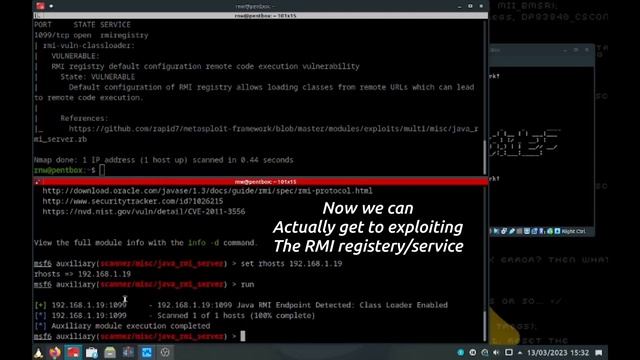Launch Firefox from the taskbar
This screenshot has width=640, height=360.
55,353
